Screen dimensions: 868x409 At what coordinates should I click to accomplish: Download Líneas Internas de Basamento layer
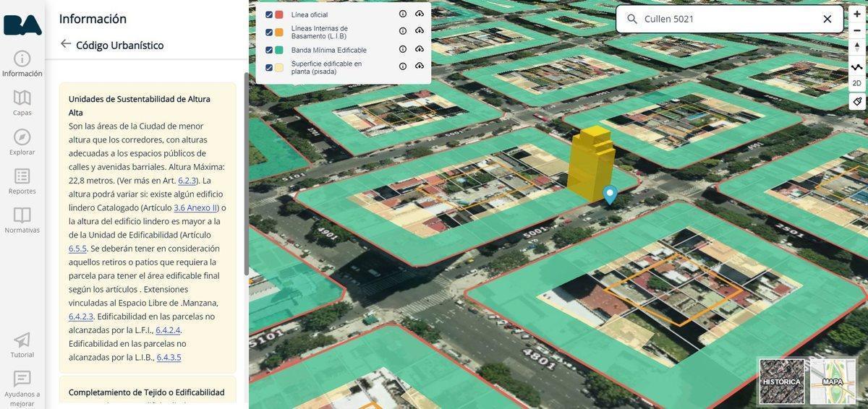(x=420, y=31)
